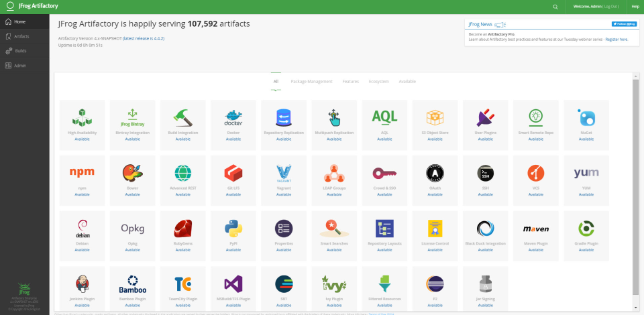Switch to the Ecosystem tab
This screenshot has height=315, width=644.
378,82
